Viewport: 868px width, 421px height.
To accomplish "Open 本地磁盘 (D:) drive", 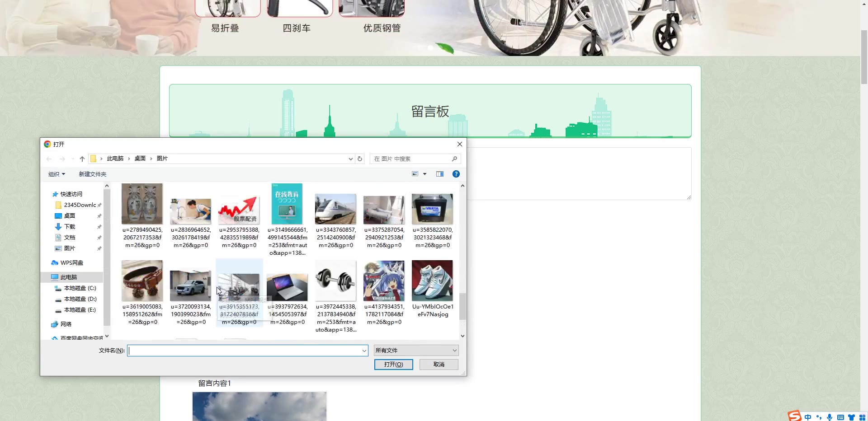I will 80,299.
